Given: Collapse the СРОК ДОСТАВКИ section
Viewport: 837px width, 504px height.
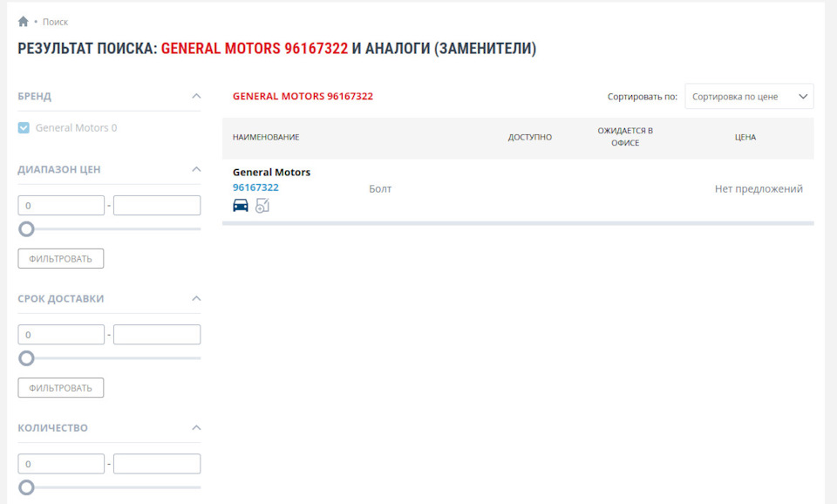Looking at the screenshot, I should pos(196,298).
